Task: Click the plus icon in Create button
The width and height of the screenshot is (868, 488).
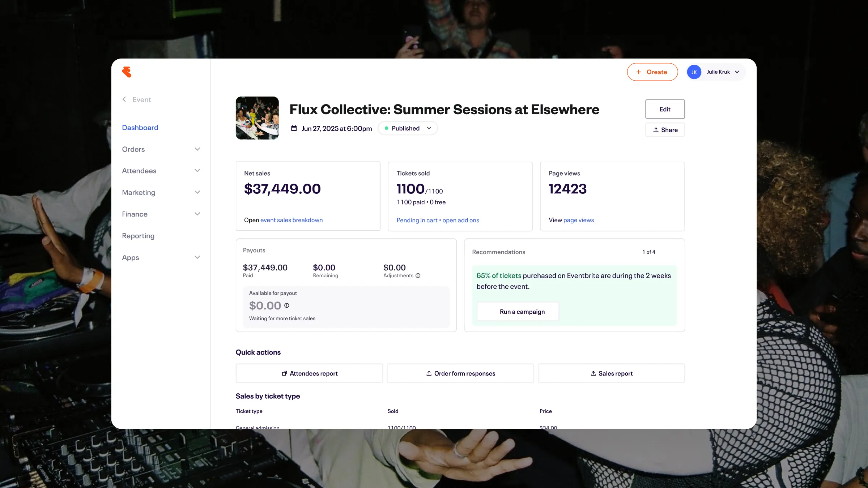Action: pos(639,72)
